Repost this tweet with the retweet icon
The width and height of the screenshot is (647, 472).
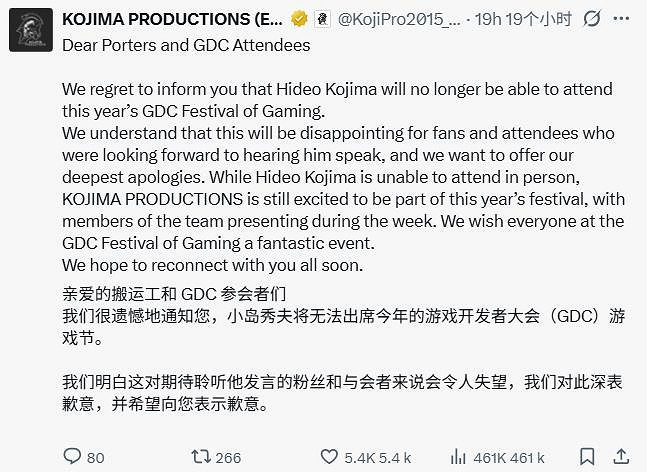tap(201, 457)
